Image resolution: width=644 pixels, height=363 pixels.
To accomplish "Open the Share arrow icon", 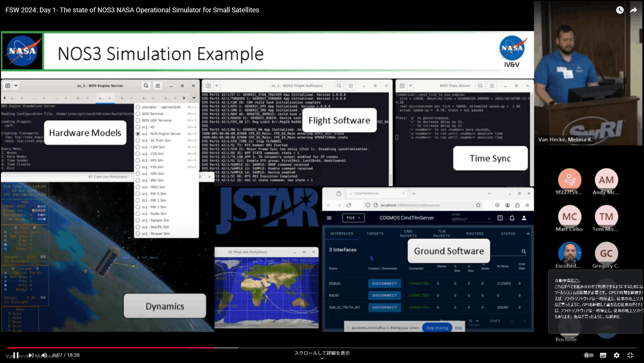I will click(x=633, y=10).
